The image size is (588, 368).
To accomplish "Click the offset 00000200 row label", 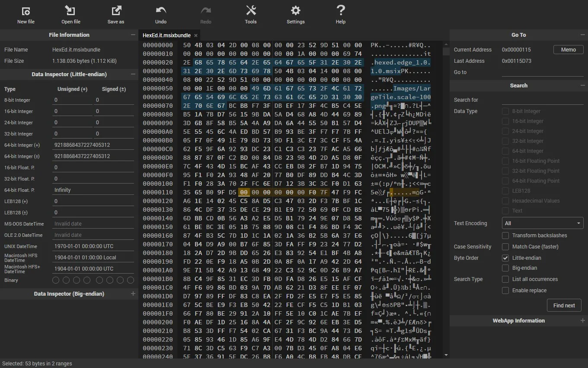I will tap(158, 322).
